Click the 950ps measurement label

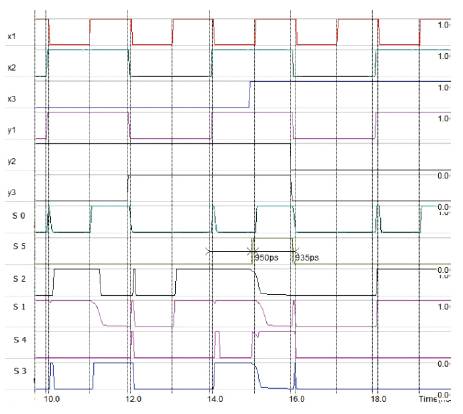[266, 258]
